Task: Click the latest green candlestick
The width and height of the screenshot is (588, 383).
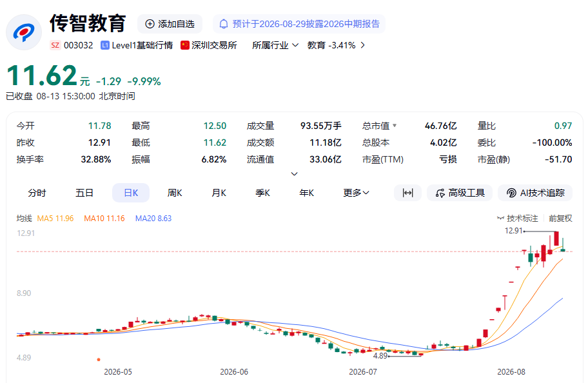Action: pos(563,250)
